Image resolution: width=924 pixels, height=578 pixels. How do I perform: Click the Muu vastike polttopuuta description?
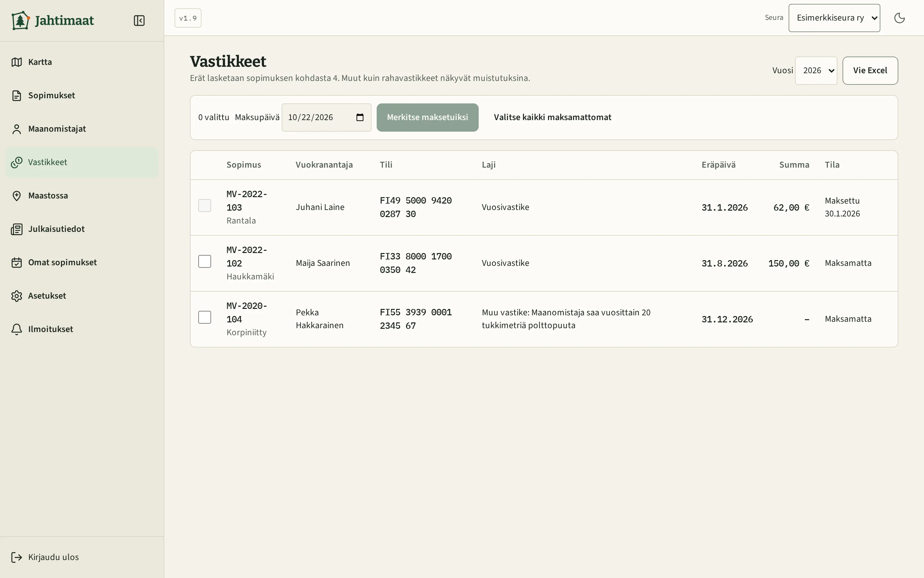tap(566, 319)
